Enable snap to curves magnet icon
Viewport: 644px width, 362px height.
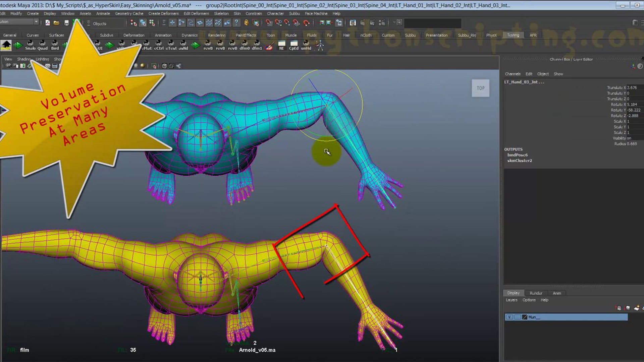click(x=278, y=23)
